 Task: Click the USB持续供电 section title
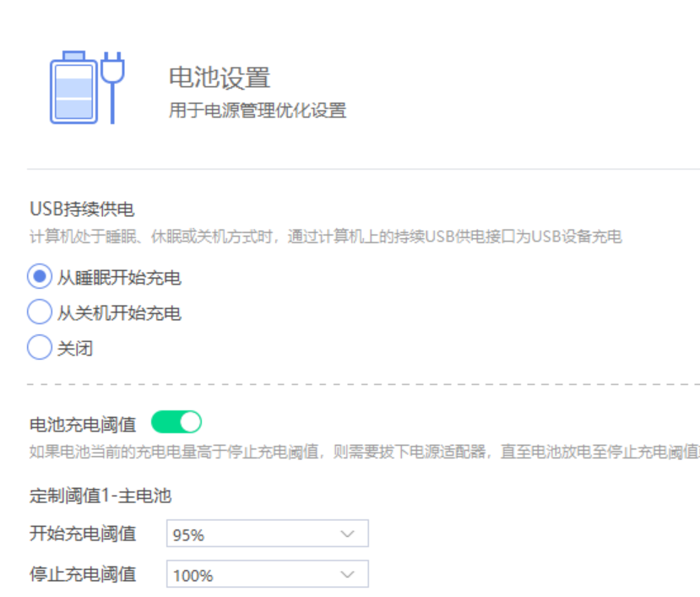click(82, 209)
